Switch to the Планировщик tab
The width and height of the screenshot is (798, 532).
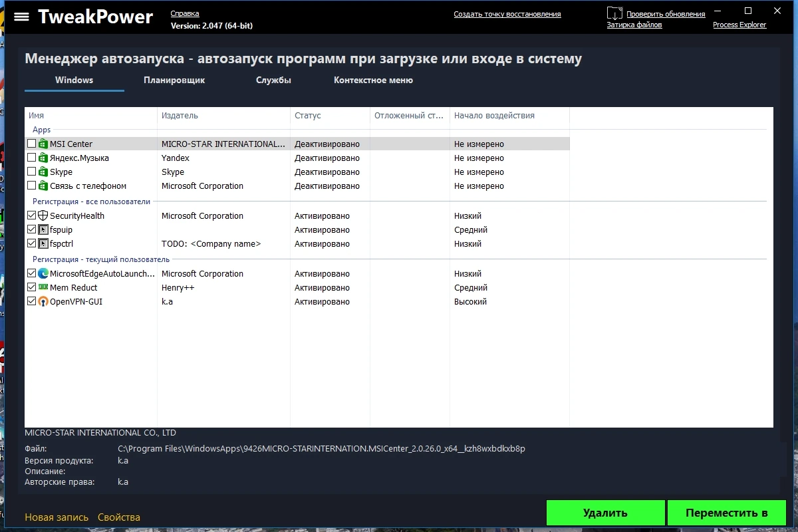click(x=174, y=80)
